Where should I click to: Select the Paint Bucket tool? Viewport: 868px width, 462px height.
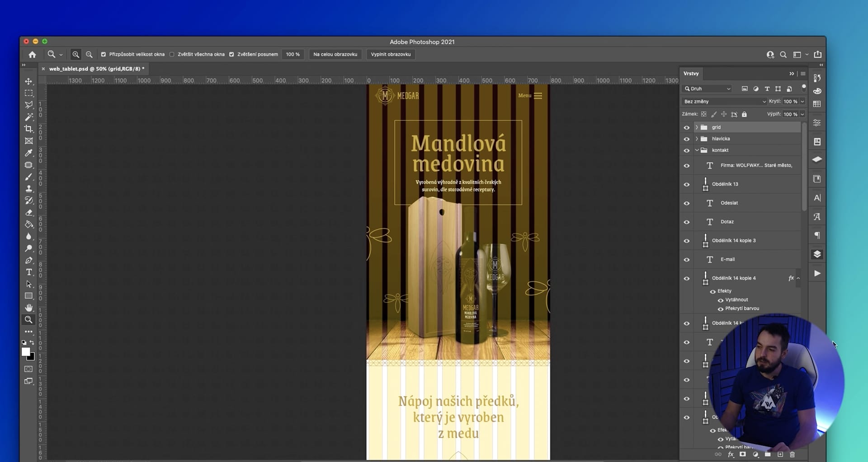coord(28,224)
